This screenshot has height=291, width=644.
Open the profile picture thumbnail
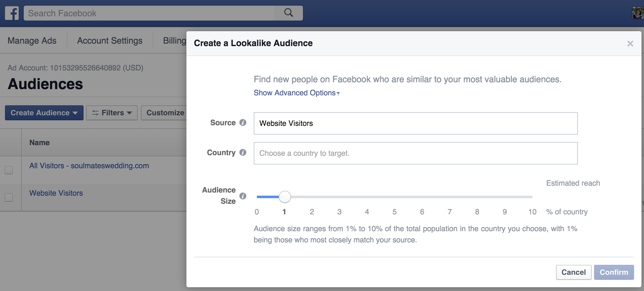pyautogui.click(x=637, y=13)
